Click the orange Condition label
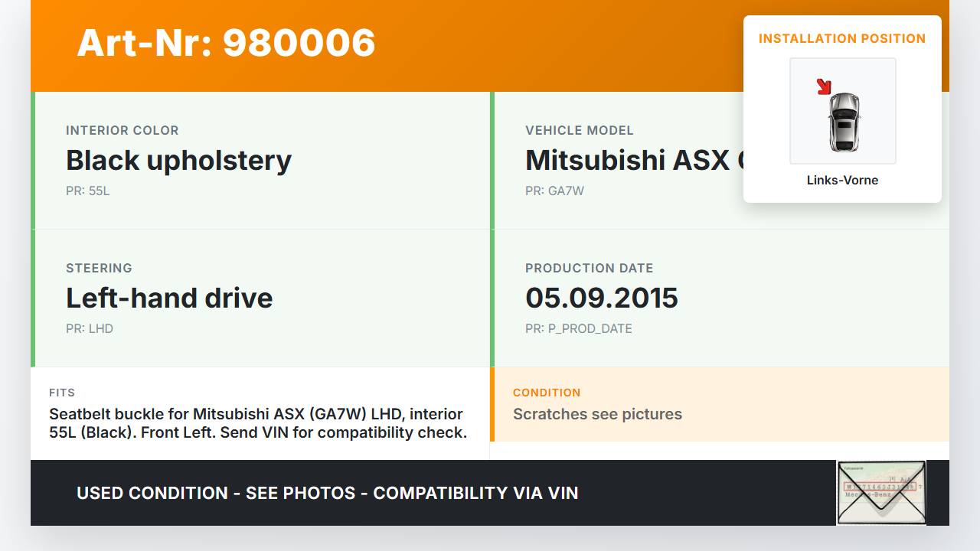The width and height of the screenshot is (980, 551). [547, 393]
